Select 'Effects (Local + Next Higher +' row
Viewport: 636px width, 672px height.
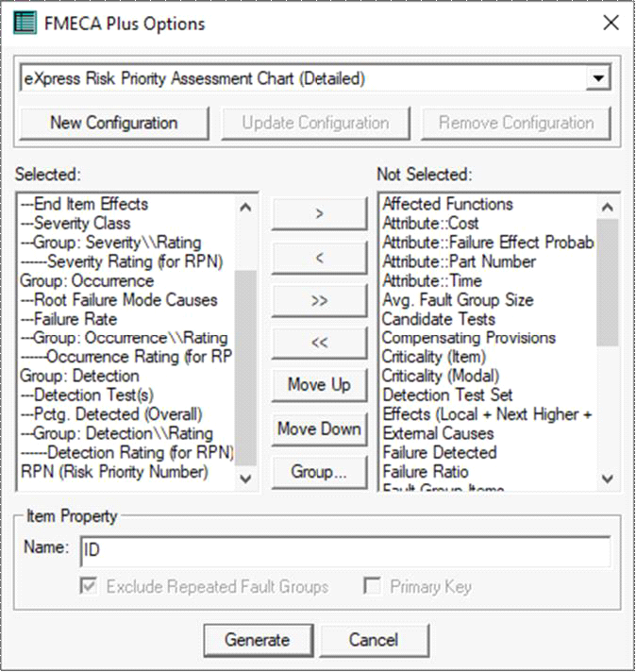click(488, 414)
